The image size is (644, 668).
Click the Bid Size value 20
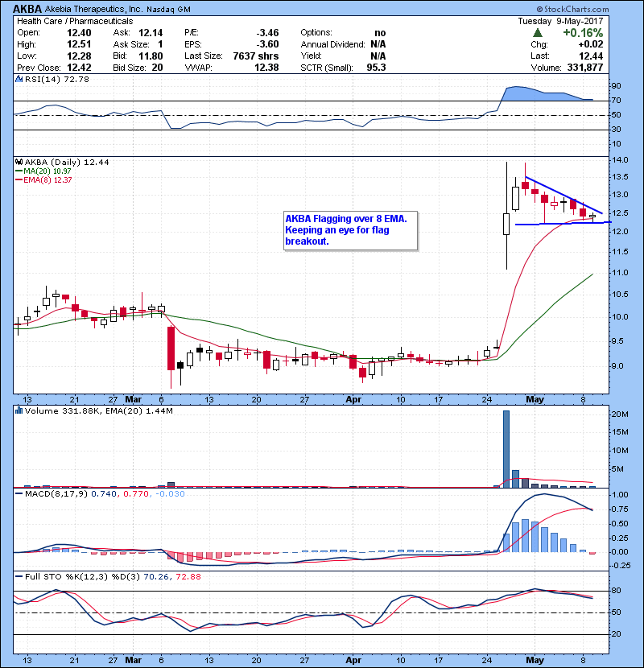pos(157,68)
